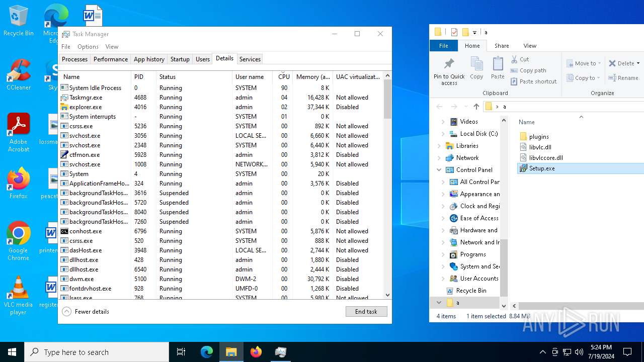Open the Delete dropdown arrow

pos(638,63)
